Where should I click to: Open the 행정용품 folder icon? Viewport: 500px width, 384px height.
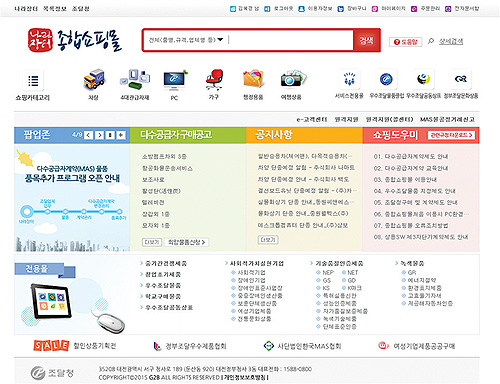253,79
